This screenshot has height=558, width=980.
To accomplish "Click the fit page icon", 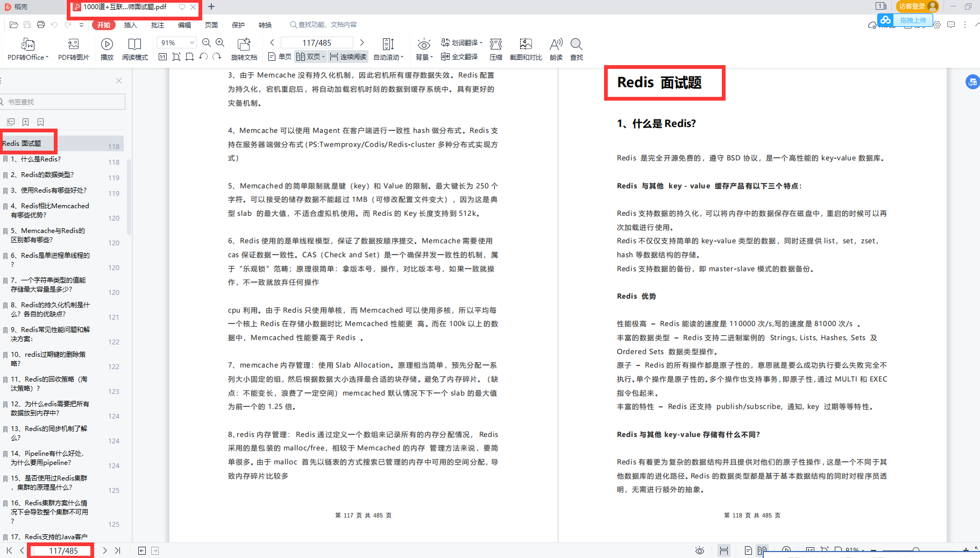I will coord(176,56).
